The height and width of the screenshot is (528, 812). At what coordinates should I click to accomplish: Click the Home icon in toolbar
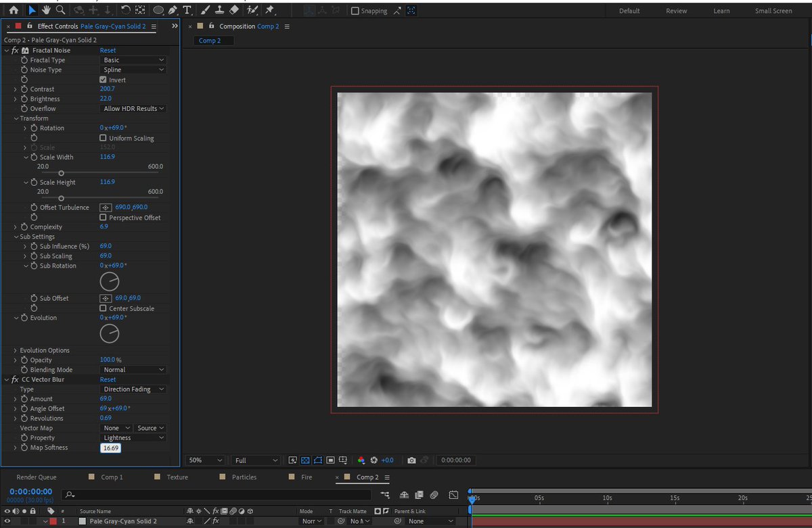coord(14,10)
